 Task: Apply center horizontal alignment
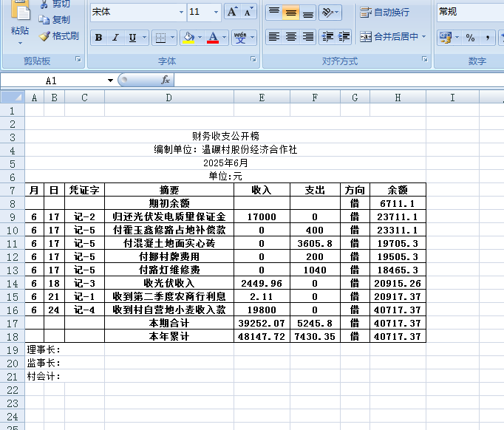[x=291, y=37]
